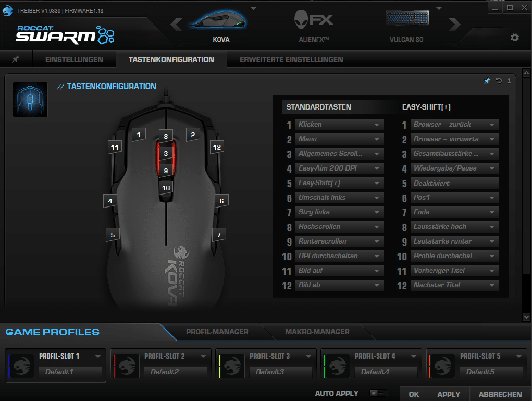532x401 pixels.
Task: Expand the Profil-Slot 1 dropdown arrow
Action: coord(98,356)
